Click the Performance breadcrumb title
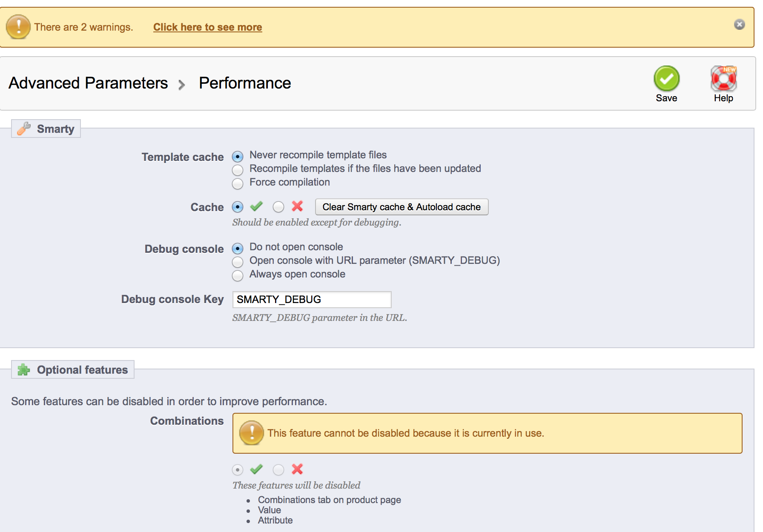763x532 pixels. pyautogui.click(x=245, y=83)
